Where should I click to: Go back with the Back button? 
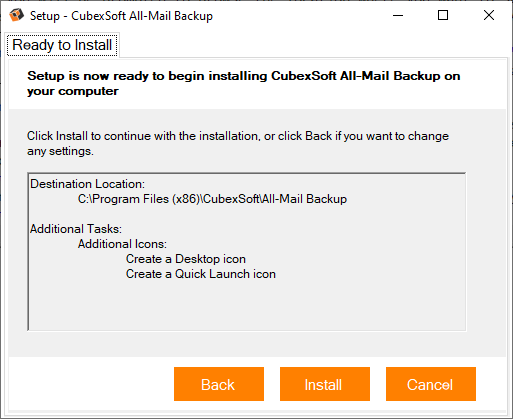point(219,384)
